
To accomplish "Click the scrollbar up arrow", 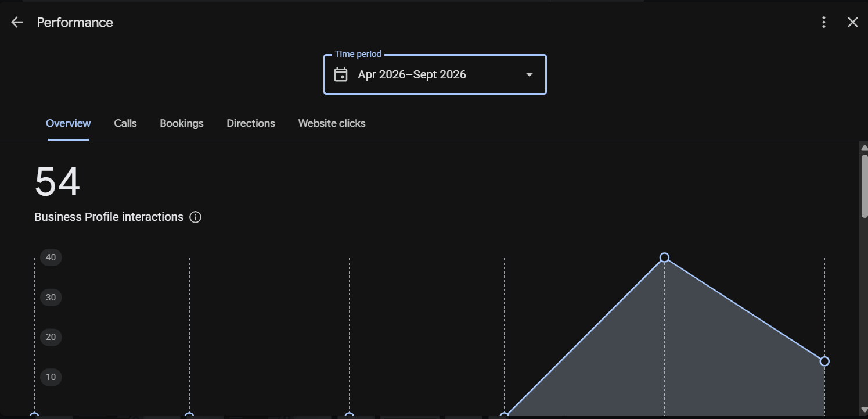I will click(x=864, y=148).
